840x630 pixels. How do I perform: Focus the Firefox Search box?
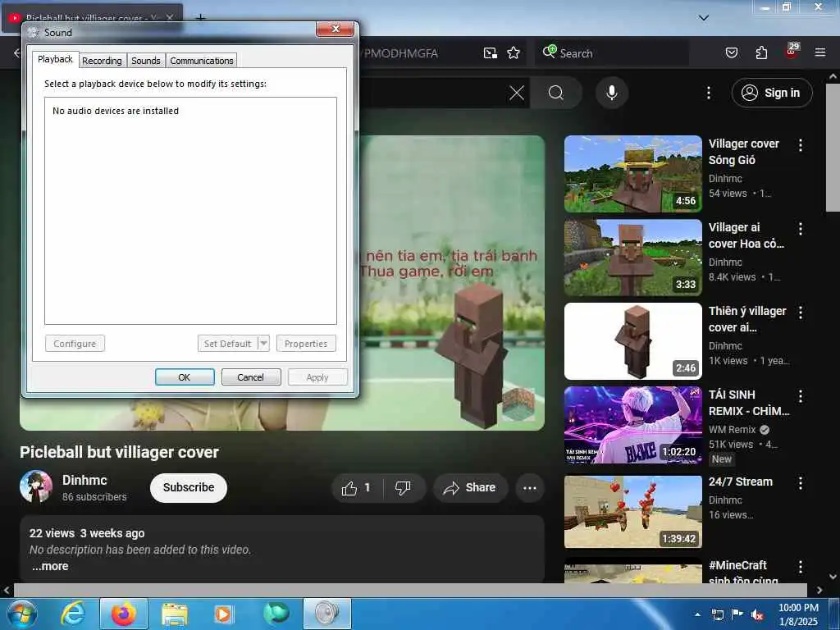(x=612, y=53)
